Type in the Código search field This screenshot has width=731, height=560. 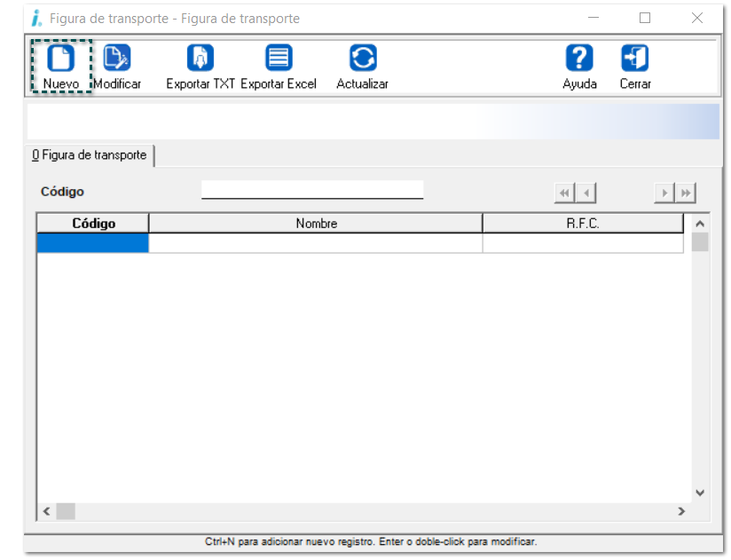point(312,190)
